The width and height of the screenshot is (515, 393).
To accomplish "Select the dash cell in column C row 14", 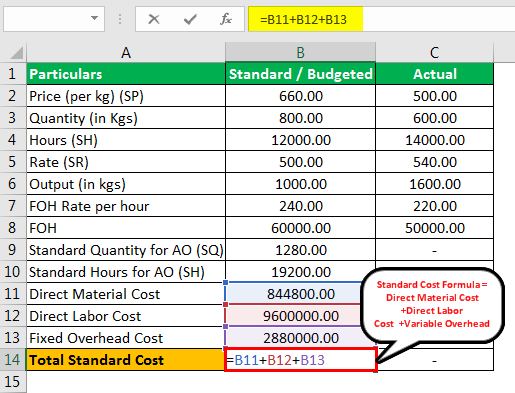I will tap(434, 360).
